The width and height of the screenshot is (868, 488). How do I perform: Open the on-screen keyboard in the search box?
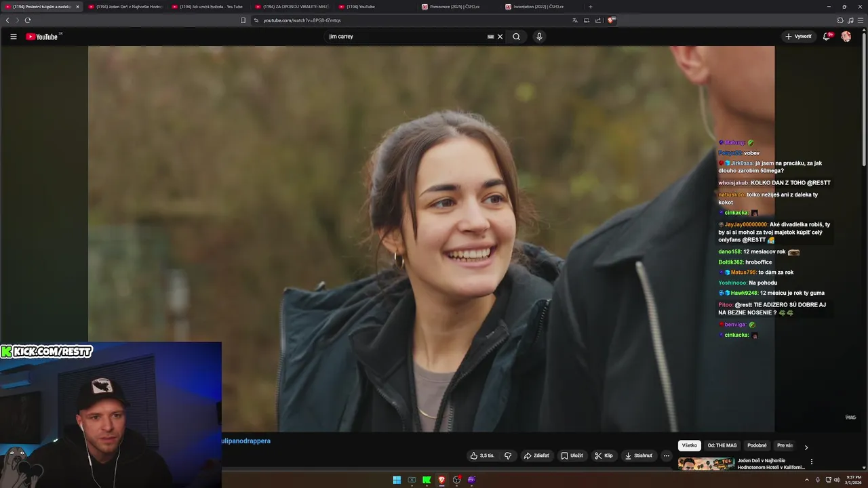490,37
